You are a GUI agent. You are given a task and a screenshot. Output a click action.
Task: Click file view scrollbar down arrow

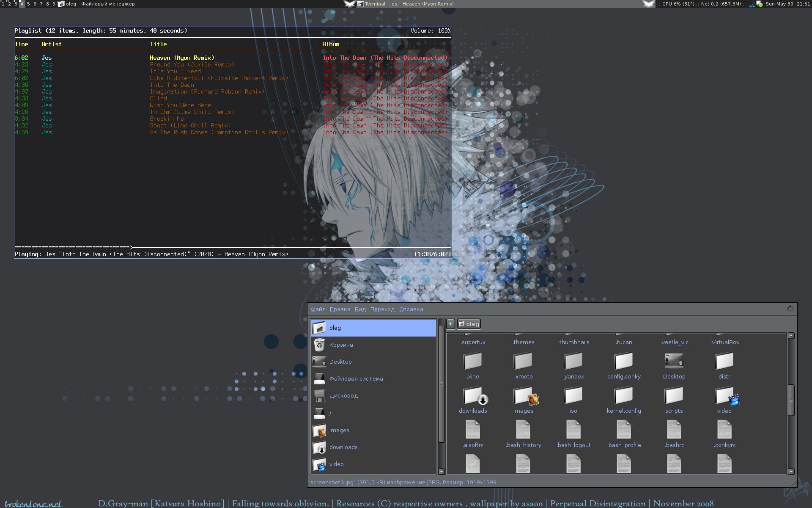coord(791,471)
